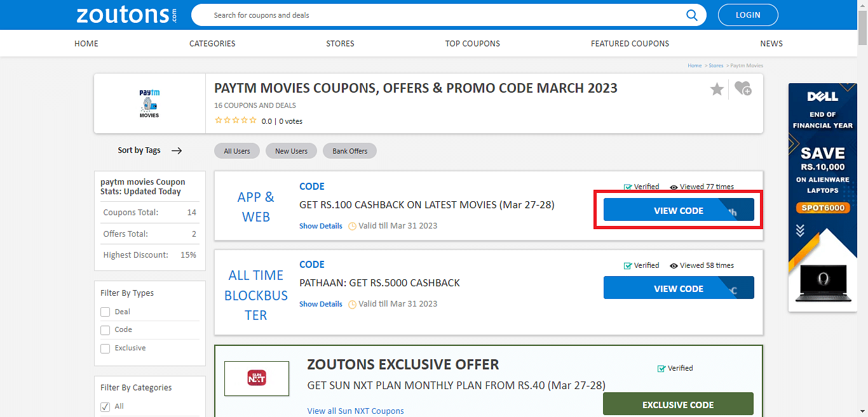Click the Sort by Tags arrow

(x=177, y=150)
